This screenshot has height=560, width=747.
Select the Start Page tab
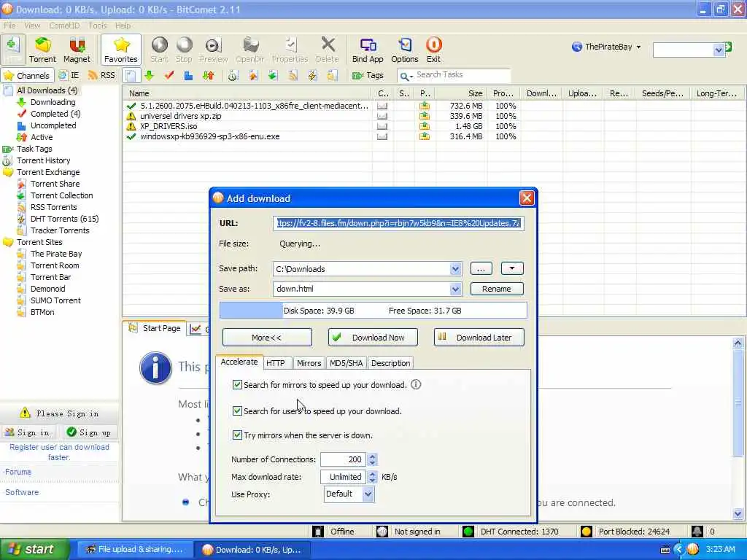tap(155, 328)
